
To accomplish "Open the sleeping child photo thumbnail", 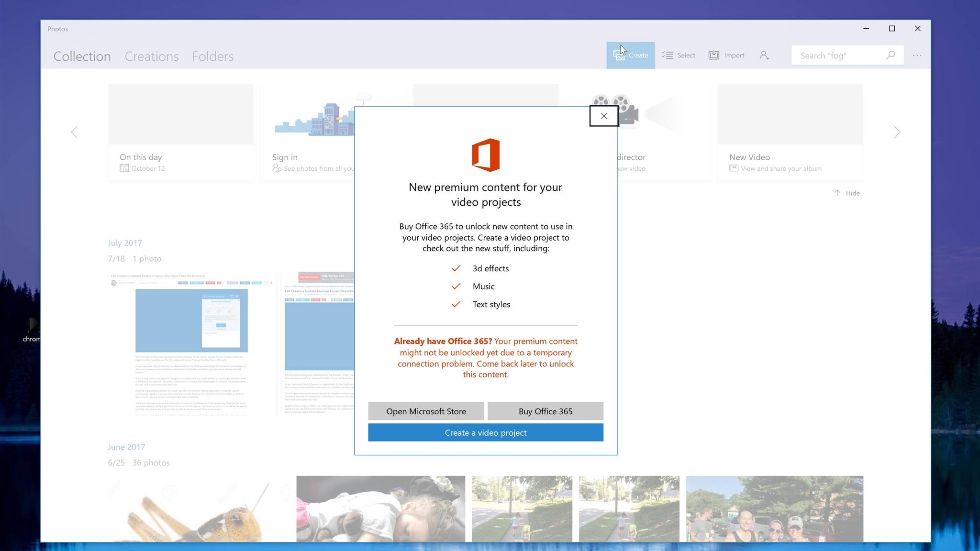I will tap(380, 508).
